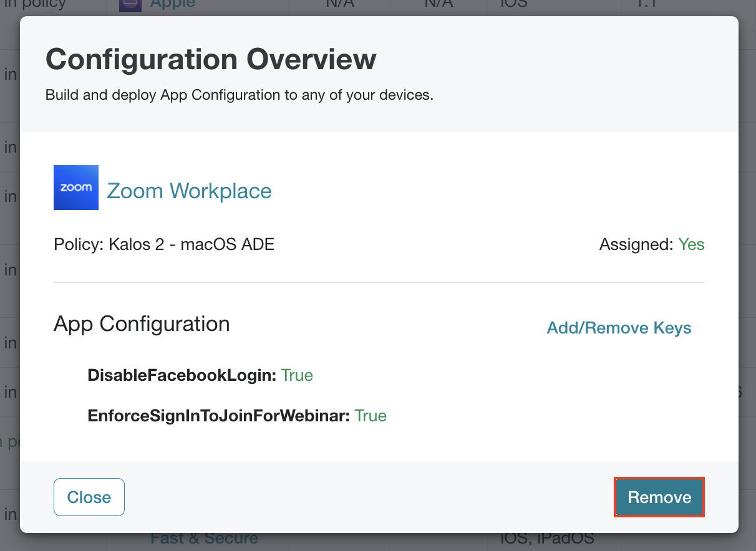Viewport: 756px width, 551px height.
Task: Click the App Configuration section heading
Action: (x=142, y=324)
